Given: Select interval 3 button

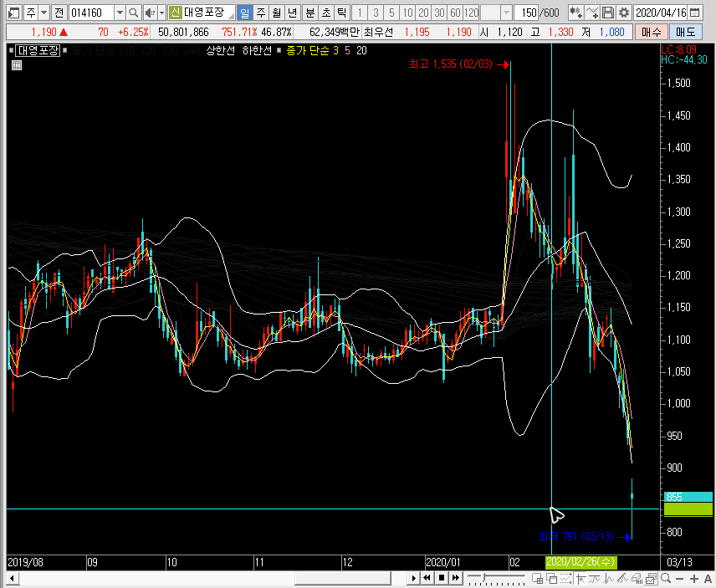Looking at the screenshot, I should [376, 13].
